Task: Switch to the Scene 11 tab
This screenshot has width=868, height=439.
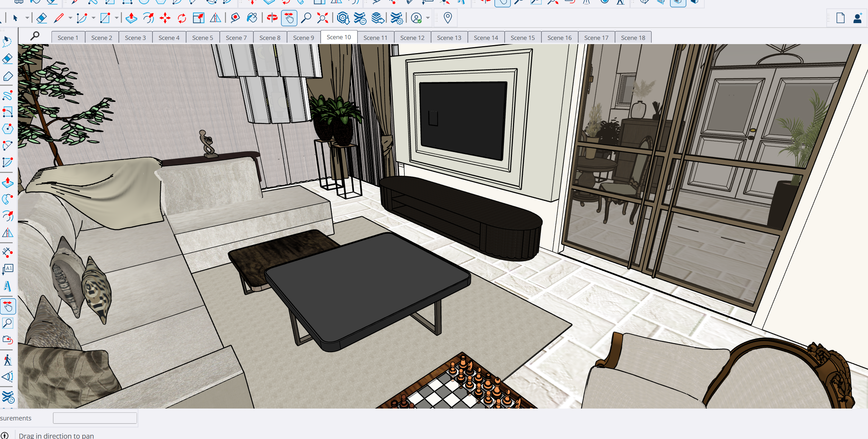Action: [x=375, y=38]
